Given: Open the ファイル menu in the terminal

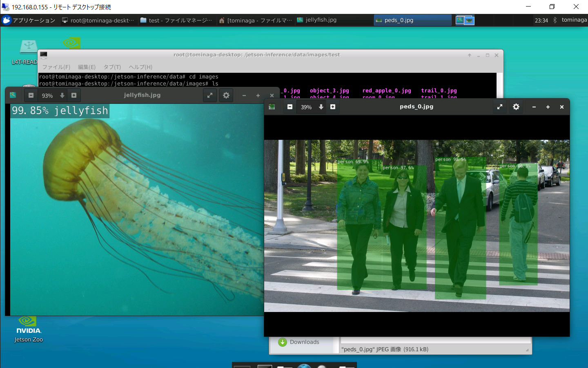Looking at the screenshot, I should [x=56, y=67].
